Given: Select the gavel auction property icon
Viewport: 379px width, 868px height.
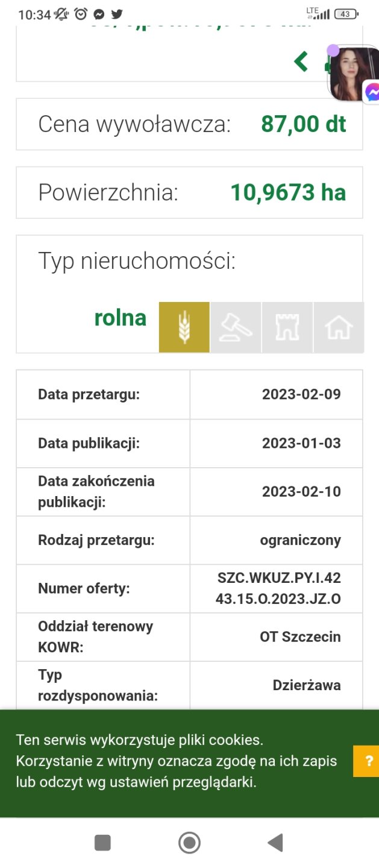Looking at the screenshot, I should pos(236,327).
